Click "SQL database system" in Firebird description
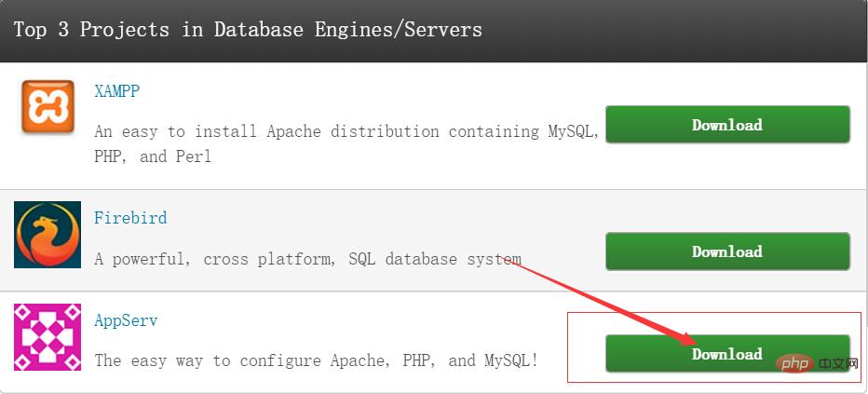 coord(435,259)
